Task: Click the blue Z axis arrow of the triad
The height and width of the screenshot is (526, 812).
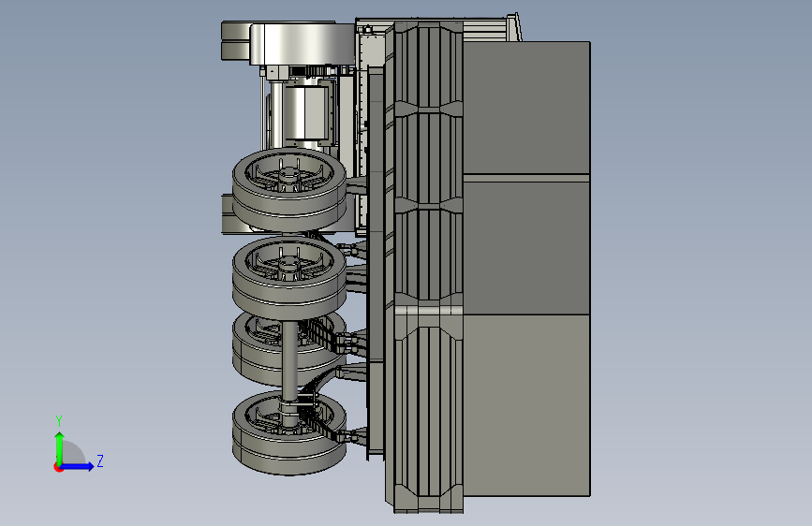Action: point(77,466)
